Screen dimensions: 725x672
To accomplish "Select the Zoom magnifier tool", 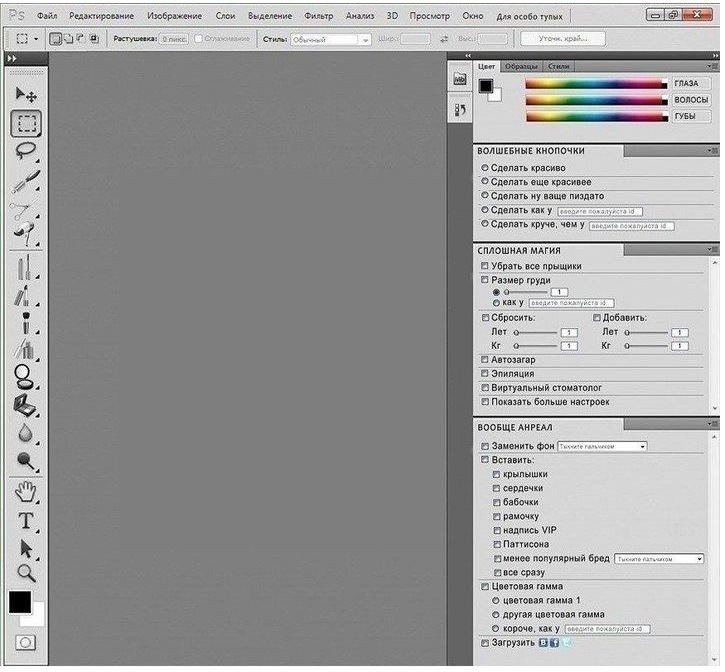I will (26, 572).
